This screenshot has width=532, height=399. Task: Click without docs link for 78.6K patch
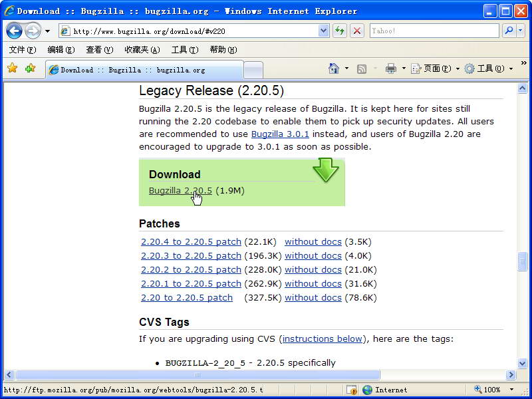(x=313, y=297)
